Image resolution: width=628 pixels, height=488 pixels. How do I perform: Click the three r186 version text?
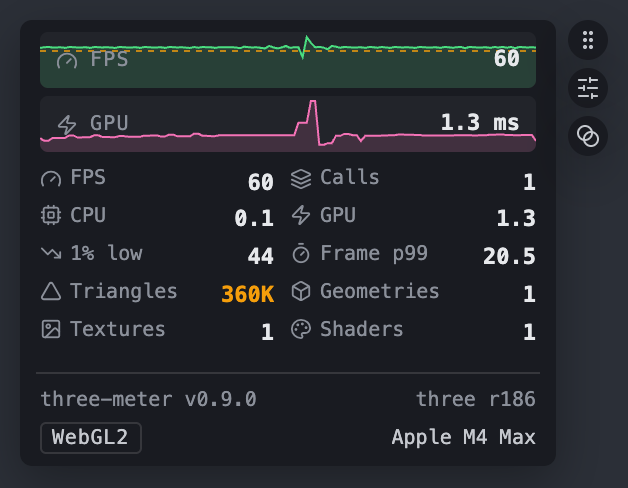pos(476,399)
